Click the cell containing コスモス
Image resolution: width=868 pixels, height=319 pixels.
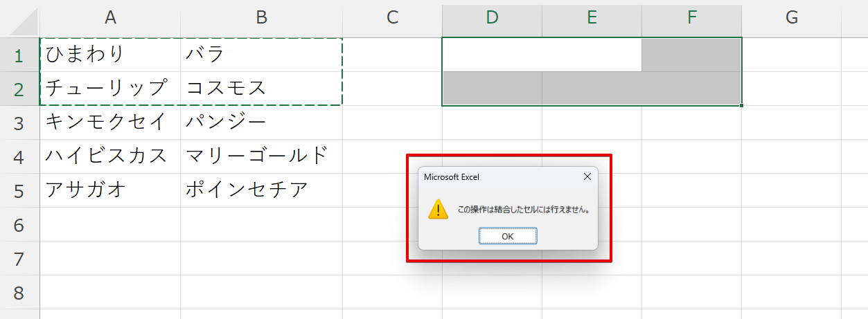pyautogui.click(x=260, y=89)
